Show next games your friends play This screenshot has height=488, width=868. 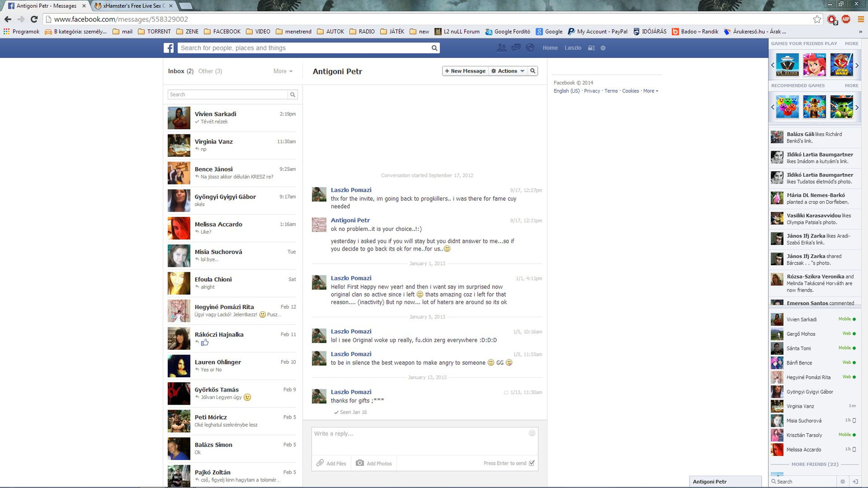[857, 65]
